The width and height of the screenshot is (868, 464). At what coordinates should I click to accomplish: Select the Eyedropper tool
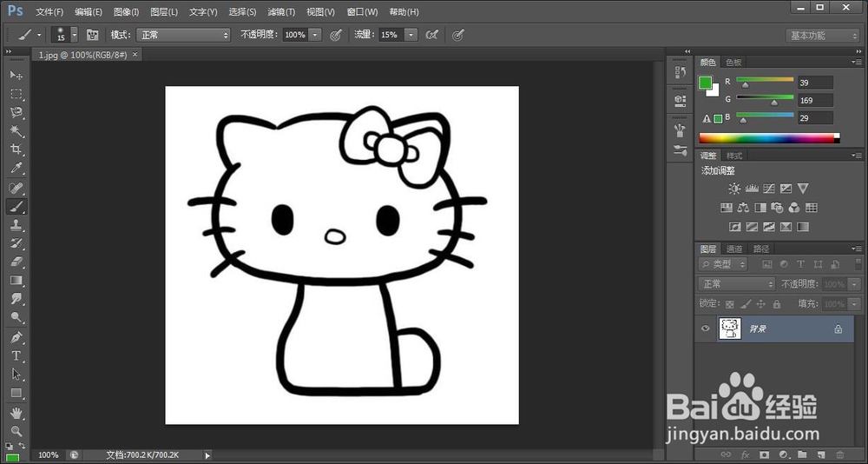pyautogui.click(x=16, y=168)
